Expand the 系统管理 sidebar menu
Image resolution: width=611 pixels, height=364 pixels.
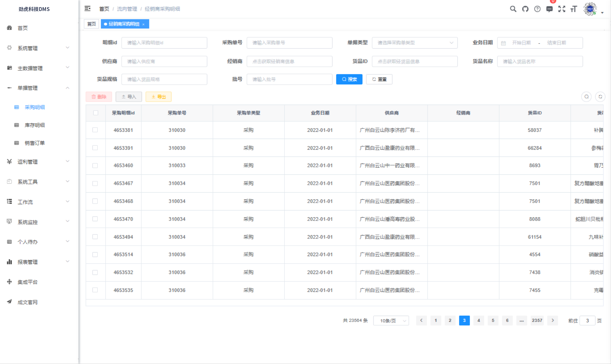[27, 48]
